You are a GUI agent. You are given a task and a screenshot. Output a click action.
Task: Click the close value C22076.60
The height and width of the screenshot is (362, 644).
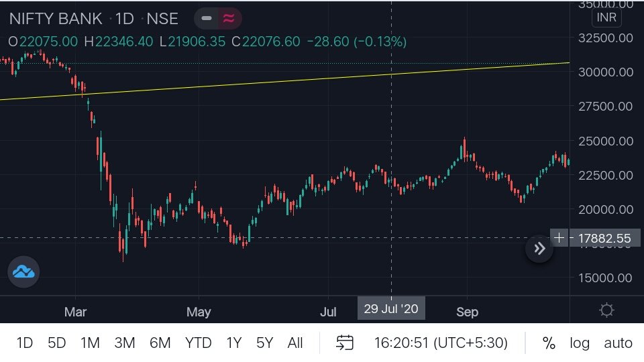pos(266,42)
